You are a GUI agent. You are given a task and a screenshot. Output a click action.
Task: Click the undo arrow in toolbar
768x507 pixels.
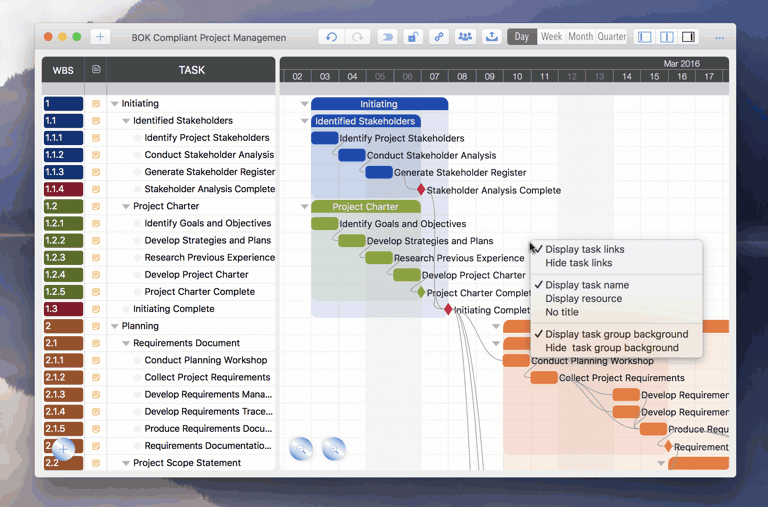coord(332,37)
